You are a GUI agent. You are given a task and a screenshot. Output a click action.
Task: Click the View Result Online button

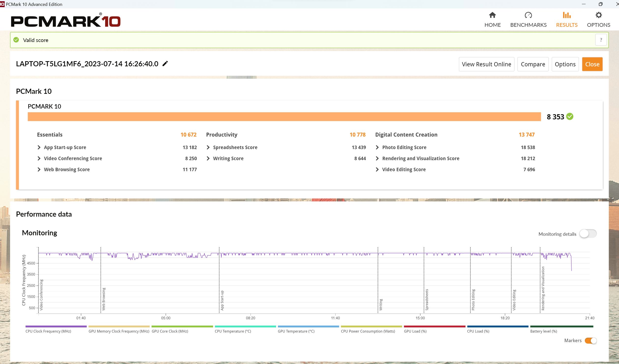pos(486,64)
